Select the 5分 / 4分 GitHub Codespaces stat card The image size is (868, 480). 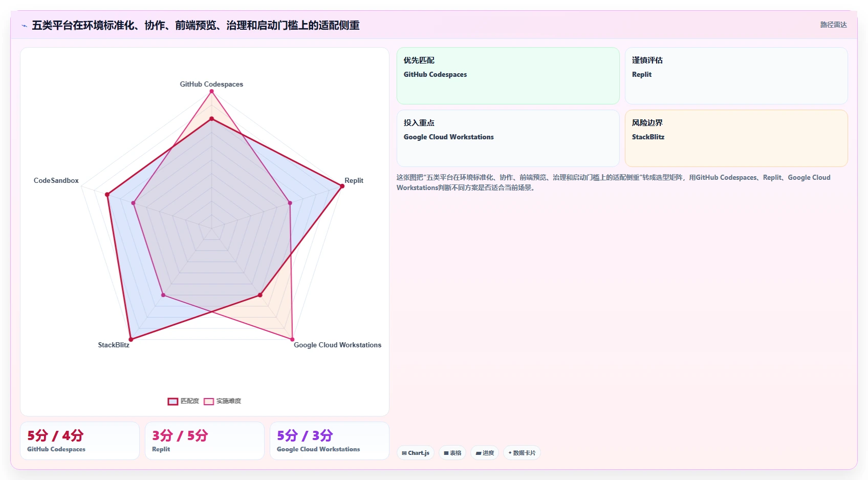click(80, 441)
